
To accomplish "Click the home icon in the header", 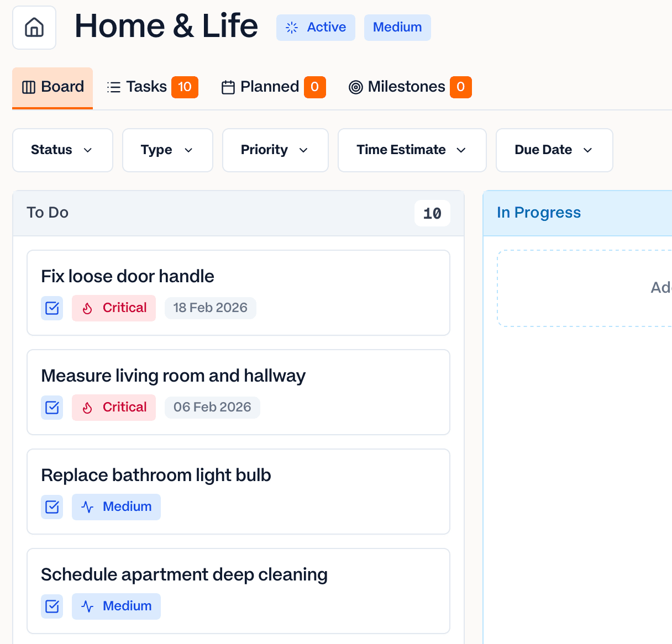I will (34, 28).
